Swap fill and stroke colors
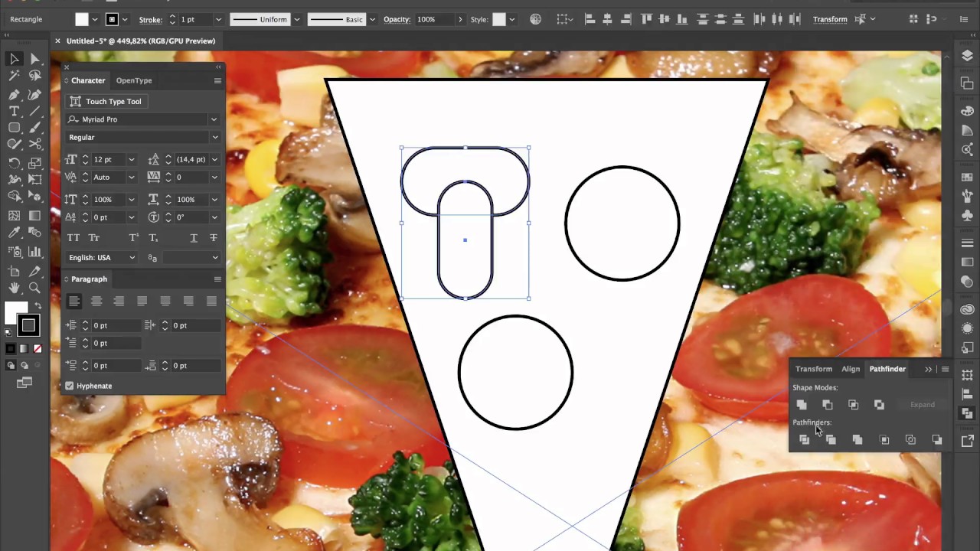The height and width of the screenshot is (551, 980). click(x=38, y=306)
